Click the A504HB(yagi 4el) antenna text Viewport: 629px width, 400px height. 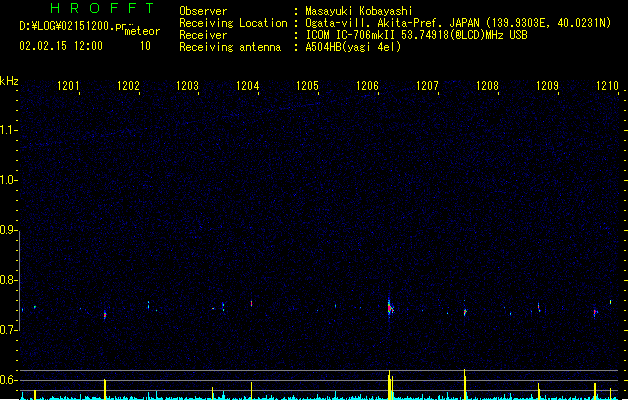click(x=353, y=47)
